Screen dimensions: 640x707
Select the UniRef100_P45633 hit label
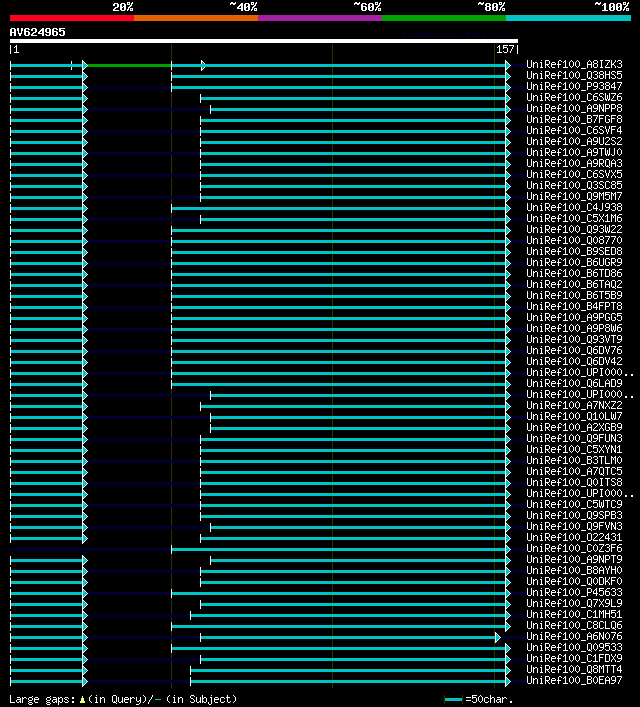[574, 592]
